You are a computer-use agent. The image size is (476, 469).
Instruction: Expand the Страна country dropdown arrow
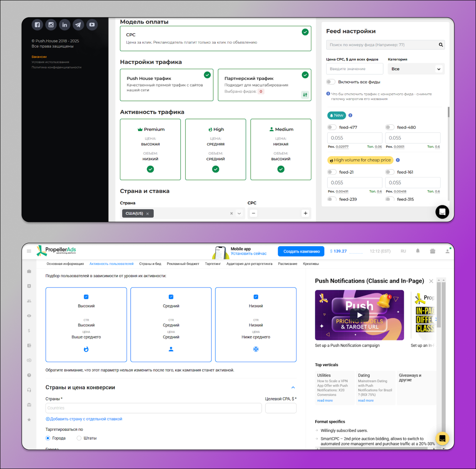click(x=239, y=213)
